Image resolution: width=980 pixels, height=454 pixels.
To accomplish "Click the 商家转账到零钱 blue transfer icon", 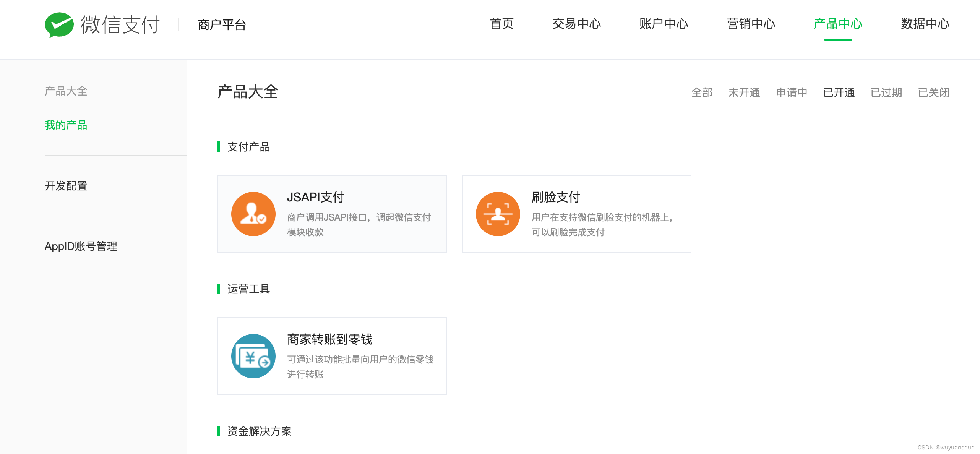I will pos(253,356).
